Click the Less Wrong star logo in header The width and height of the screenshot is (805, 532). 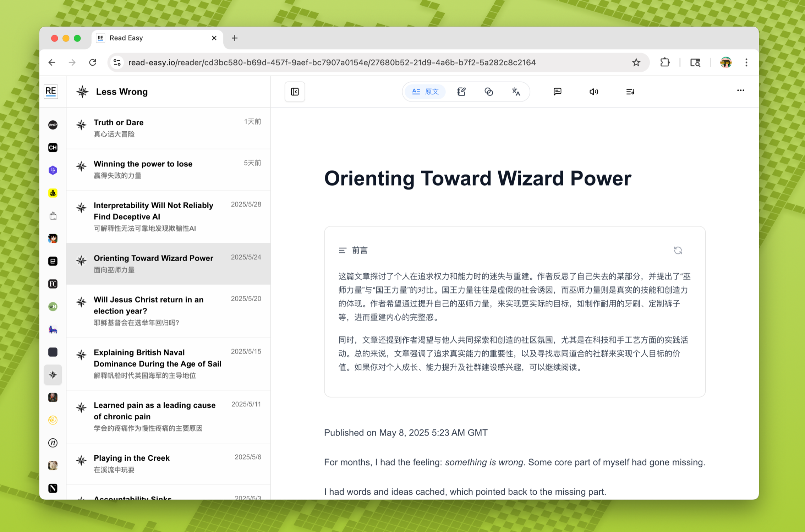(x=82, y=92)
